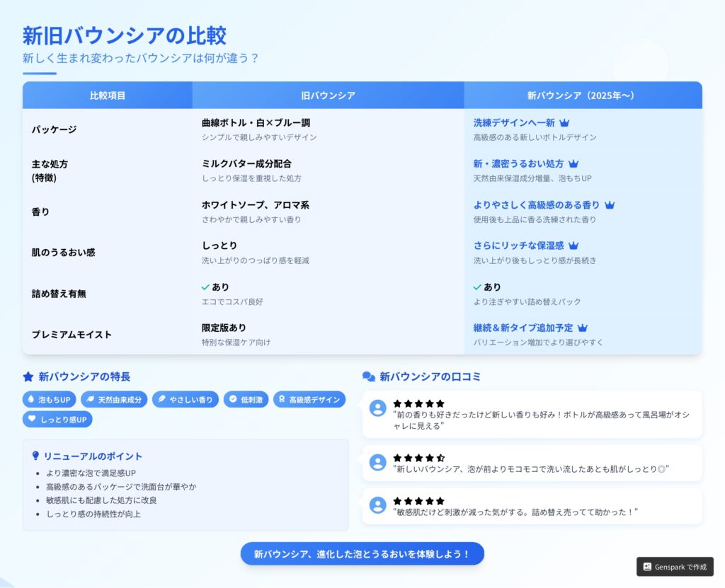725x588 pixels.
Task: Select the プレミアムモイスト row label
Action: pos(72,335)
